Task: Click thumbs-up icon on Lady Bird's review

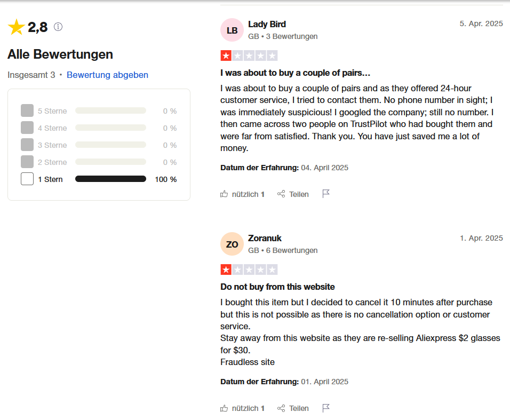Action: pyautogui.click(x=224, y=194)
